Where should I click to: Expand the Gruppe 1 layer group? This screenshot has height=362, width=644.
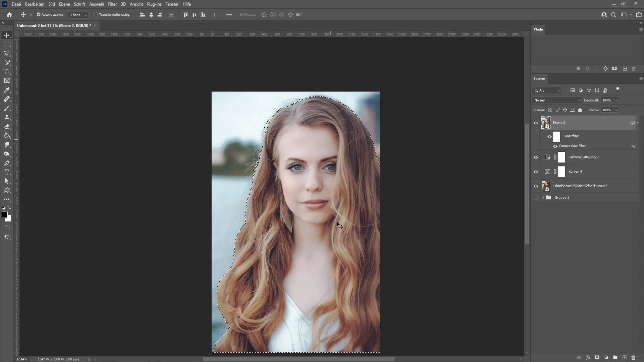click(x=543, y=197)
